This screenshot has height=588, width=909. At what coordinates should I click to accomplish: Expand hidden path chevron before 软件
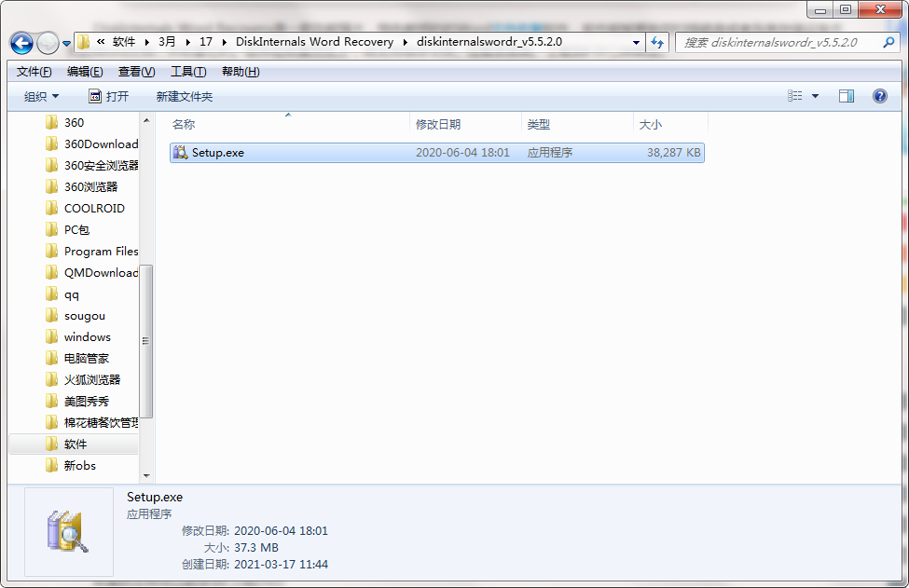click(x=101, y=42)
